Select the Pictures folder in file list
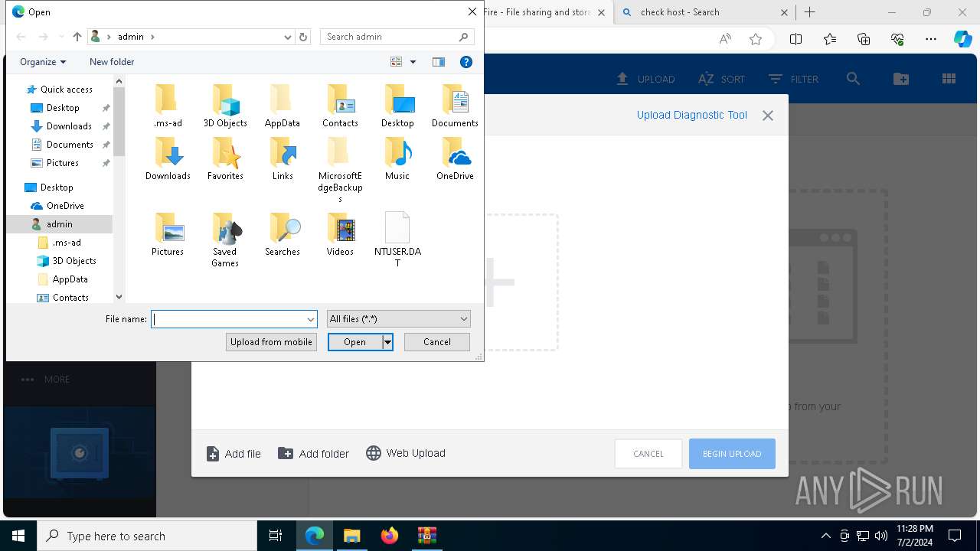 [168, 235]
